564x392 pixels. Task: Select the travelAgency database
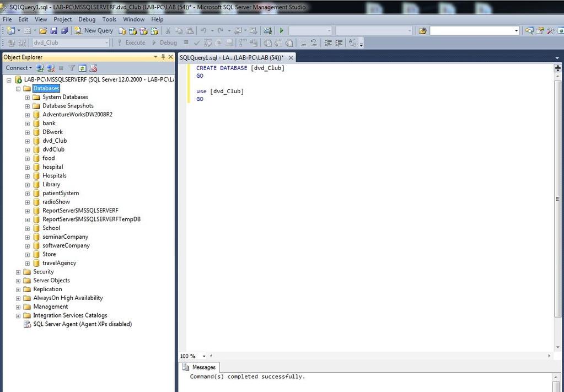pyautogui.click(x=60, y=263)
